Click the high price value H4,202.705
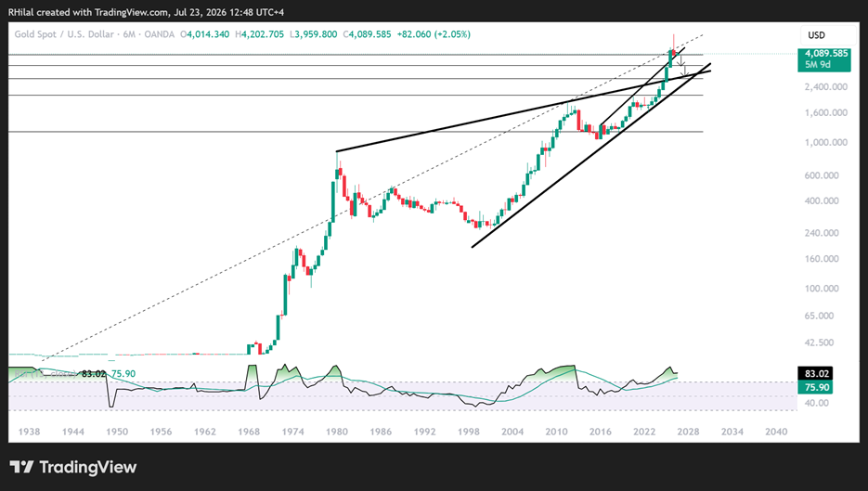This screenshot has width=868, height=491. pyautogui.click(x=259, y=34)
